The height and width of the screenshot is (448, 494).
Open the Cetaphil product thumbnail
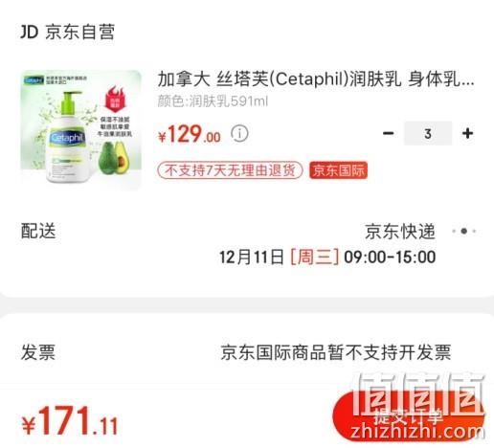[x=81, y=130]
